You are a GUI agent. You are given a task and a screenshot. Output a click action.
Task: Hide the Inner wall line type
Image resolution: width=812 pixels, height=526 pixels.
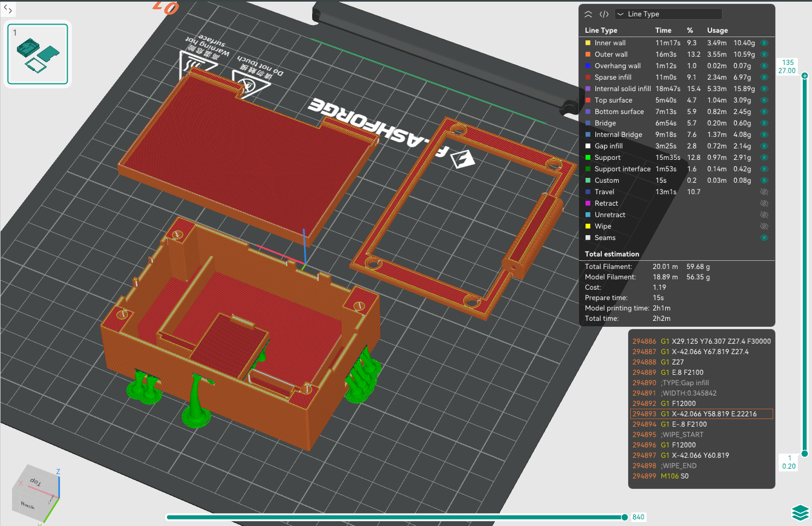[x=764, y=43]
